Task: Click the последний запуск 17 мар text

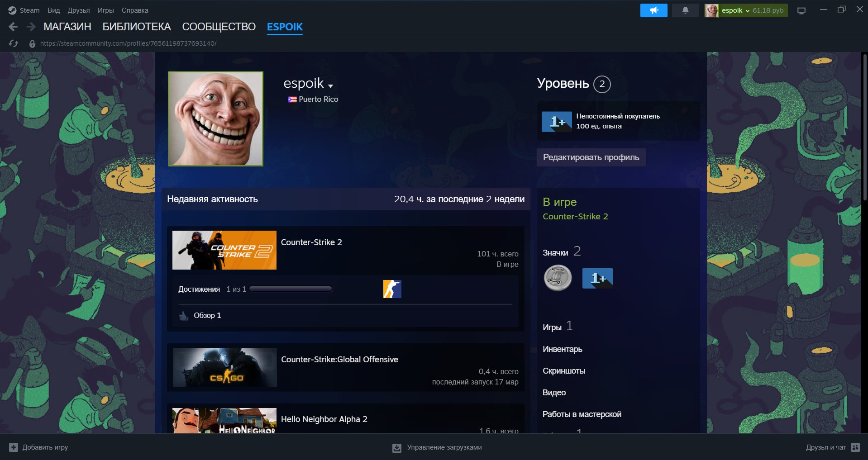Action: (475, 382)
